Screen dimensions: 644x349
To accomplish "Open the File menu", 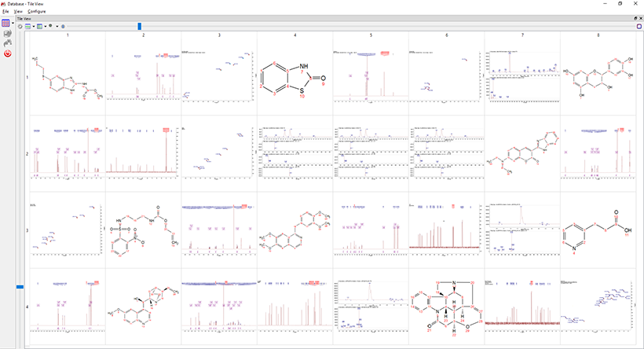I will (x=5, y=12).
